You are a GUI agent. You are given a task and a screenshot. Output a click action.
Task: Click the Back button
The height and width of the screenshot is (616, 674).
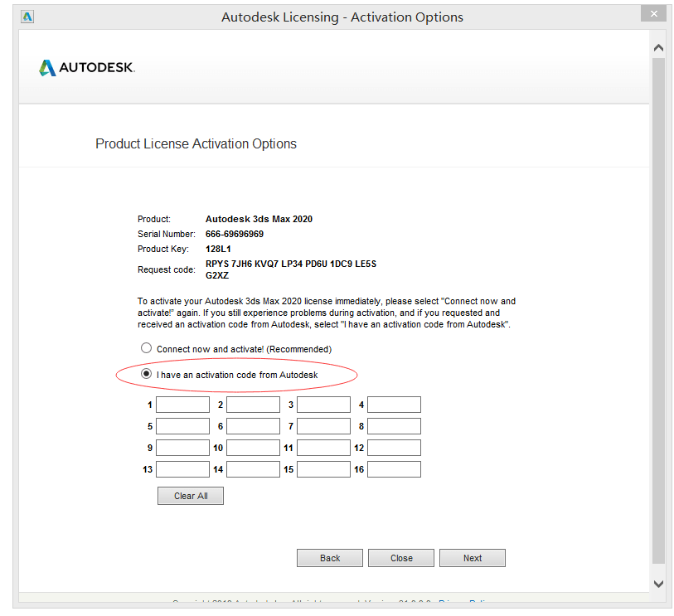330,558
